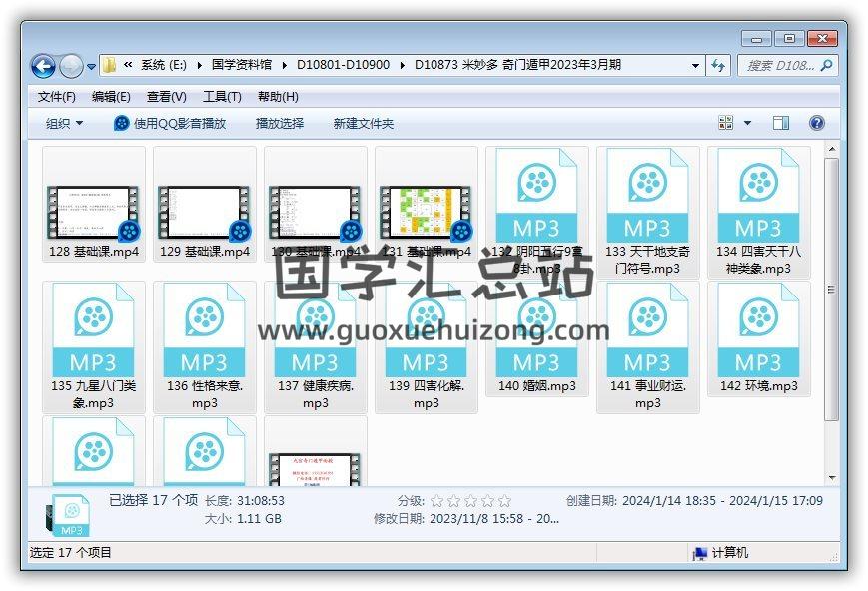Open the 文件(F) menu

point(57,97)
